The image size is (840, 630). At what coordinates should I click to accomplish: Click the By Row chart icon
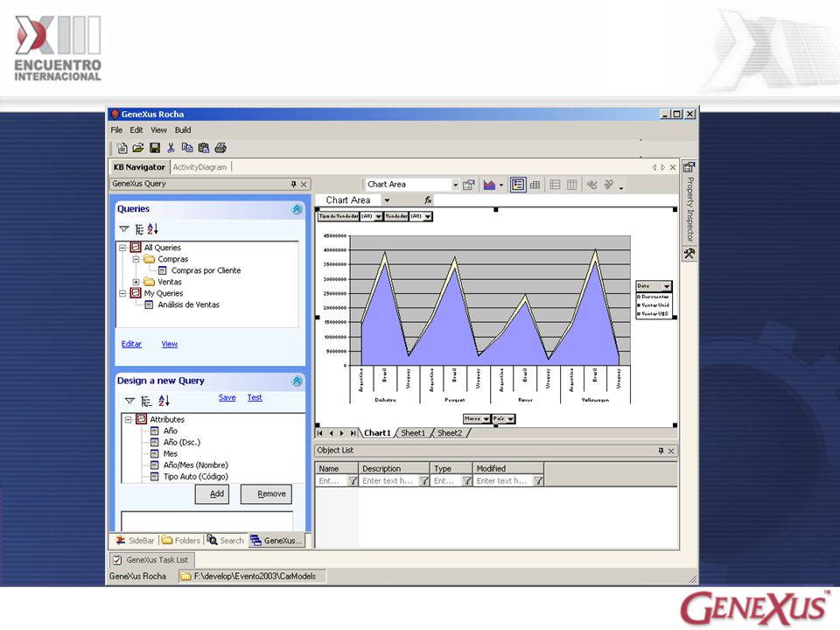pyautogui.click(x=555, y=185)
